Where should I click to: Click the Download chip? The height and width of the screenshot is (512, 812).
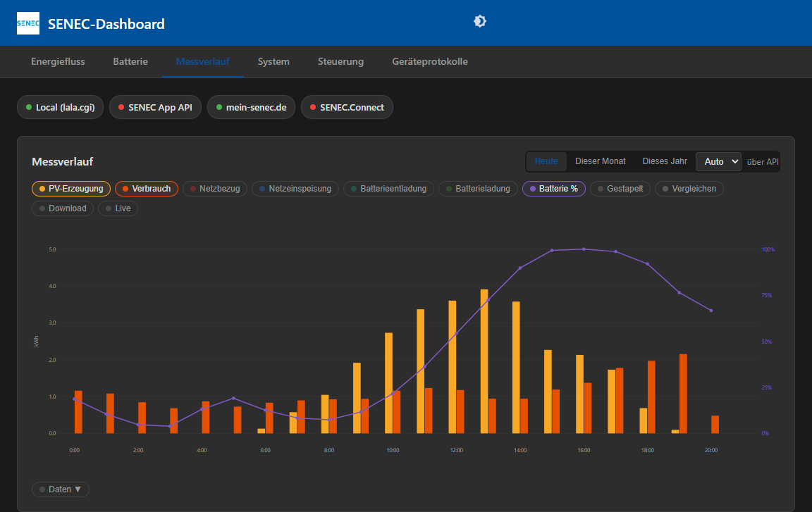(63, 208)
